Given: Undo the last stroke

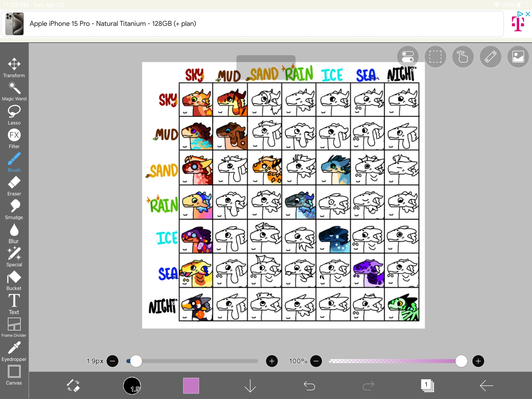Looking at the screenshot, I should 309,385.
